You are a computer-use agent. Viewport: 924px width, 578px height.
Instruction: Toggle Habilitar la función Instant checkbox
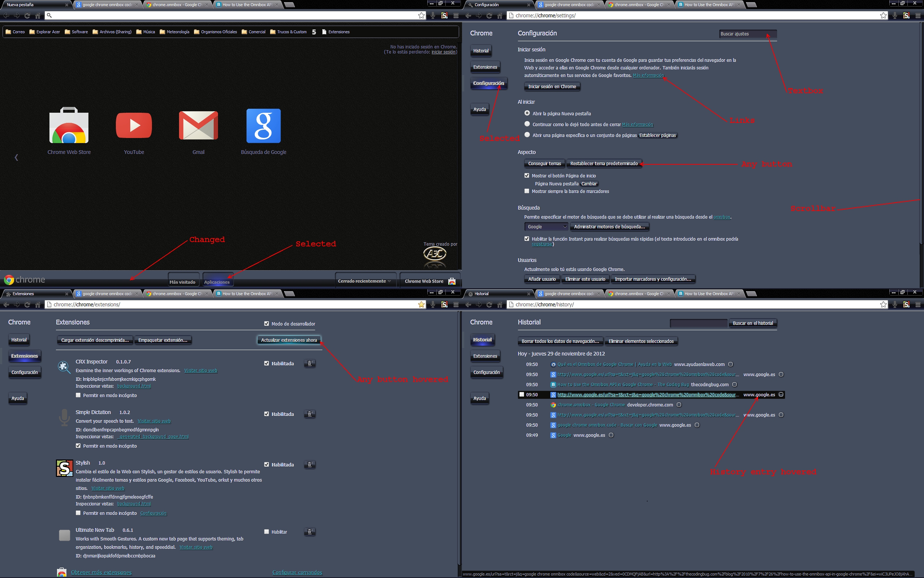tap(527, 238)
